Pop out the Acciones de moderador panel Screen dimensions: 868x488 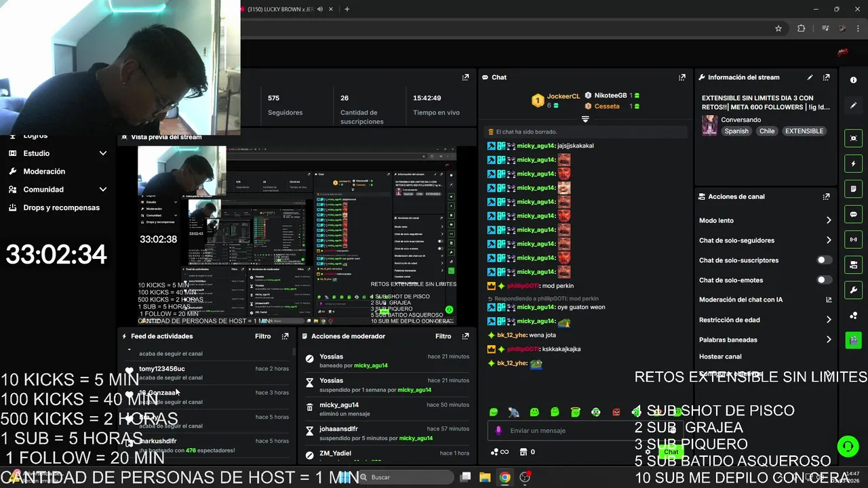click(x=465, y=336)
